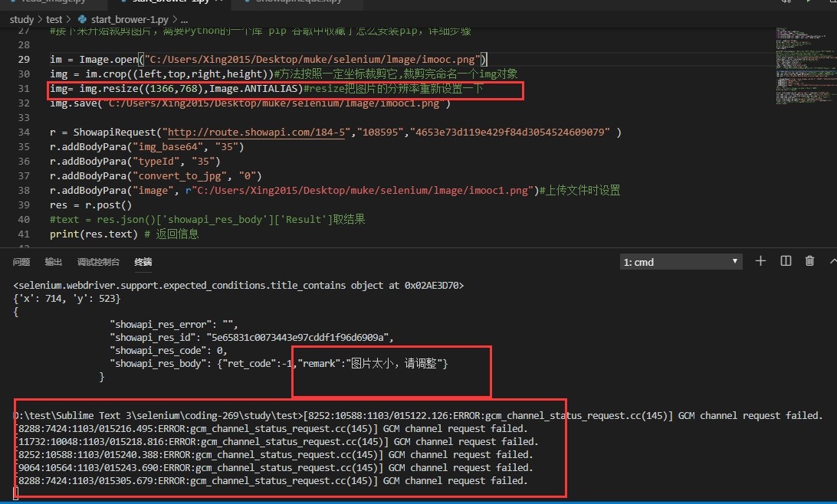Click the 11732:10048 GCM error line
This screenshot has height=504, width=837.
pos(275,442)
